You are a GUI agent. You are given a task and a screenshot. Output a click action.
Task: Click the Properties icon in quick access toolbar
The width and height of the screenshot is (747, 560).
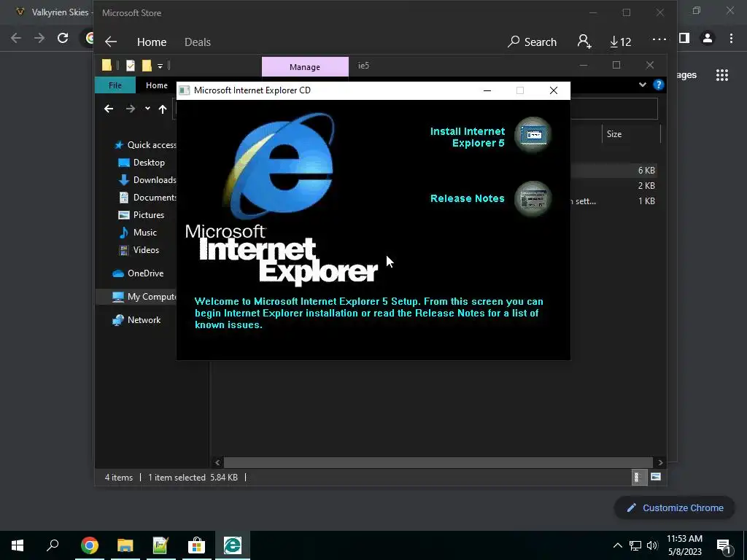[130, 65]
